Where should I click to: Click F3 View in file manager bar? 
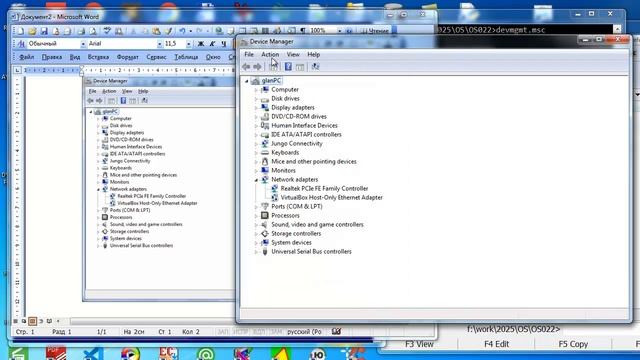click(x=419, y=344)
